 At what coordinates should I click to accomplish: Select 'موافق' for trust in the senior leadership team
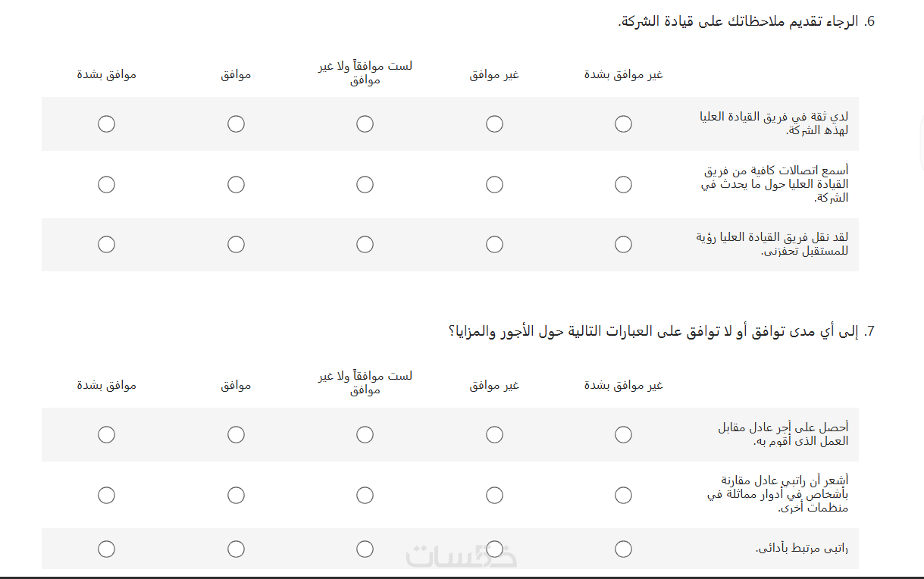(x=236, y=124)
